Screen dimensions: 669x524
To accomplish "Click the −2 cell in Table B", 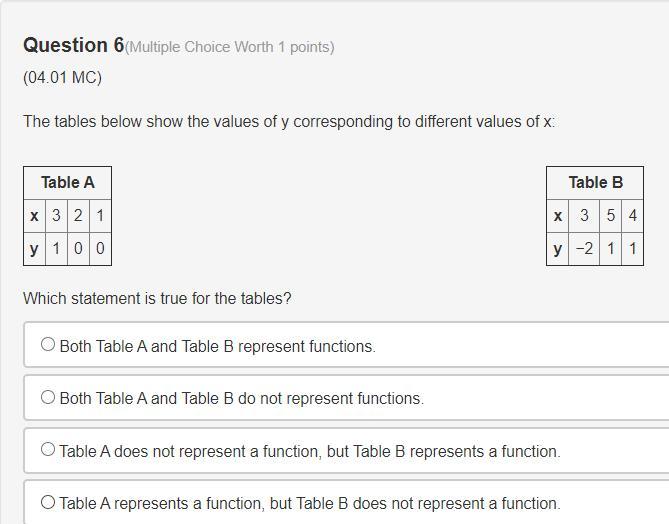I will point(584,248).
